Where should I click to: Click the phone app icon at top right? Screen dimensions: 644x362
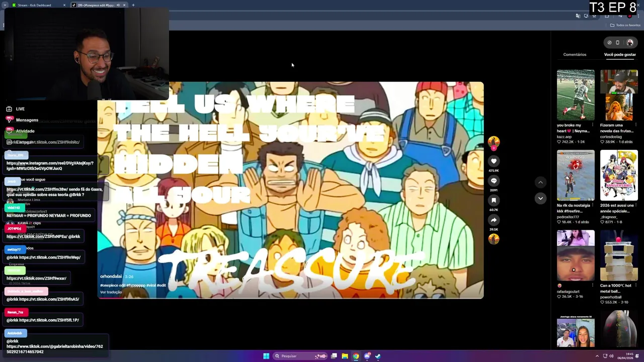pyautogui.click(x=618, y=42)
